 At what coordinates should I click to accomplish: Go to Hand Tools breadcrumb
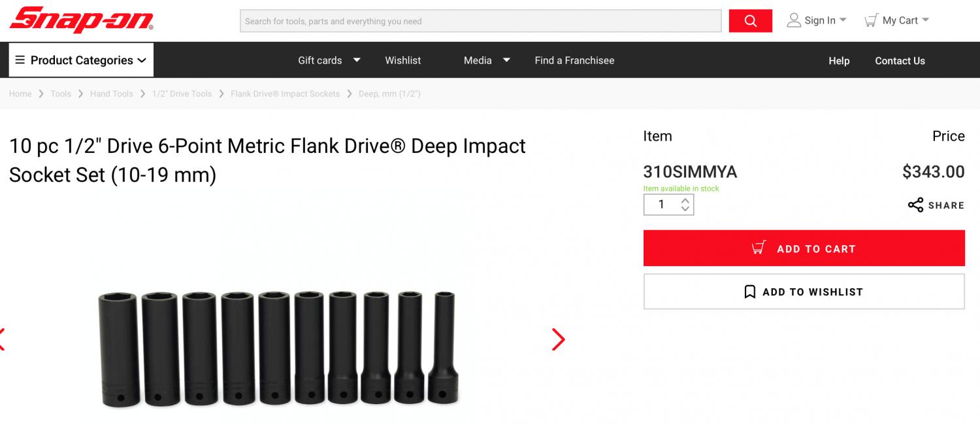pyautogui.click(x=112, y=94)
